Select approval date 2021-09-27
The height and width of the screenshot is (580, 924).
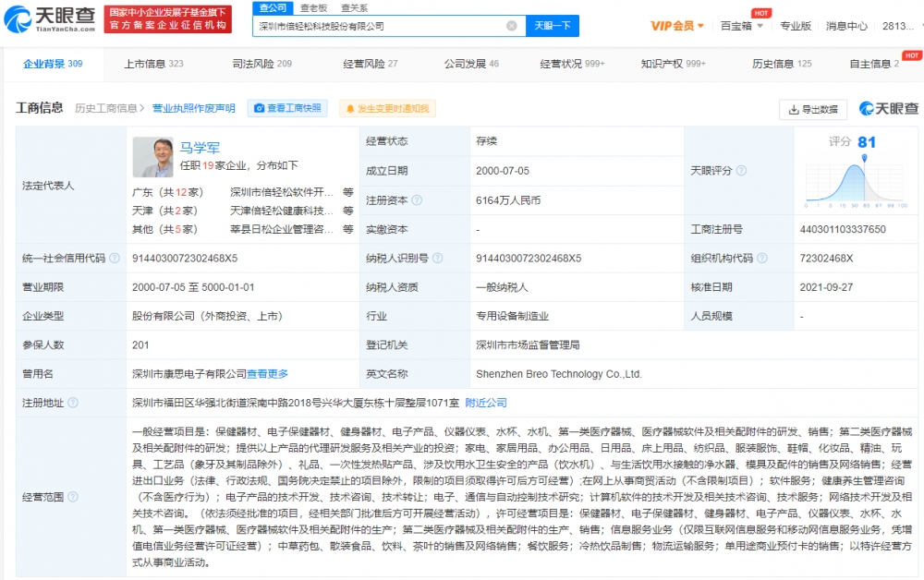point(825,287)
